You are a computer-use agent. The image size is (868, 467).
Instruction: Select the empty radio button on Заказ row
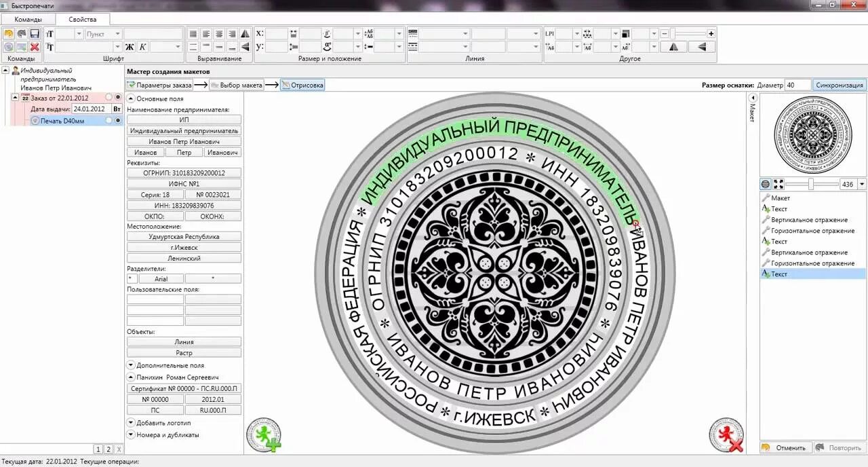(x=108, y=98)
